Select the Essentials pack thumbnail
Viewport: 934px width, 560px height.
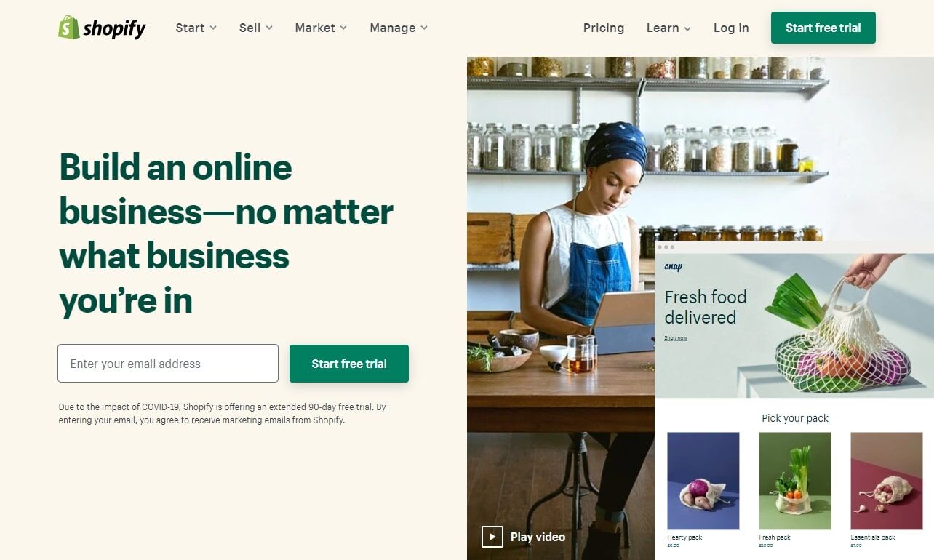(x=887, y=481)
